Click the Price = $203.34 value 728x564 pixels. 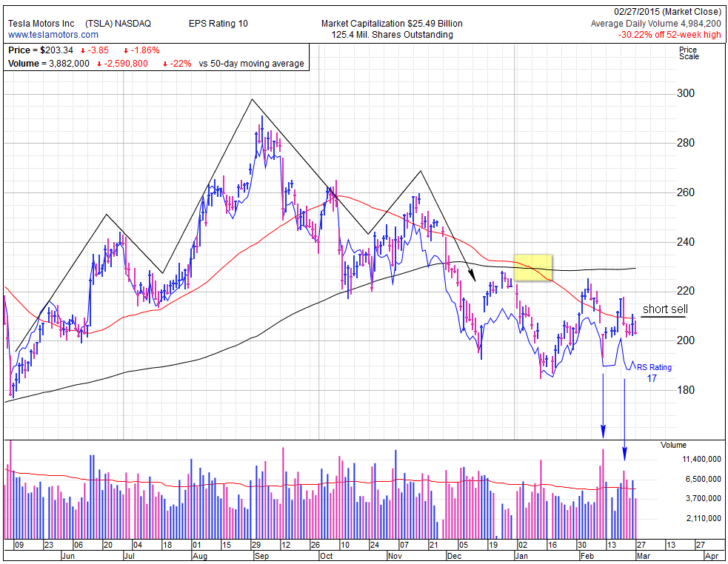coord(41,50)
